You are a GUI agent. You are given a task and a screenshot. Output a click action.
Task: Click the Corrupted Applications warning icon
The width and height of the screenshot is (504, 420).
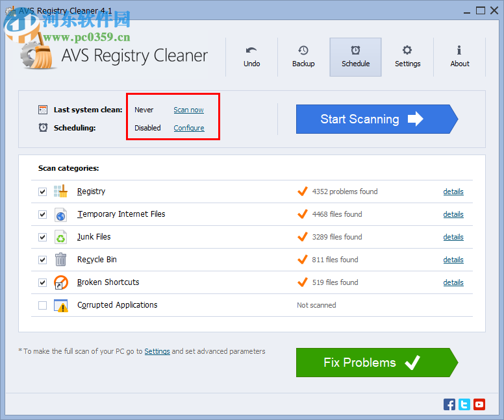[x=61, y=305]
